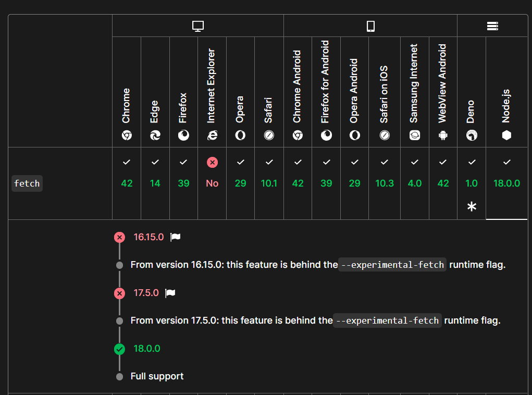Click the WebView Android robot icon

(x=443, y=135)
